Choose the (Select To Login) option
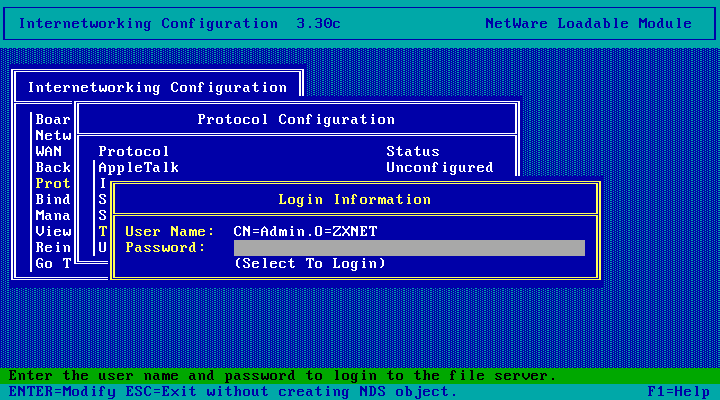The image size is (720, 400). click(310, 264)
